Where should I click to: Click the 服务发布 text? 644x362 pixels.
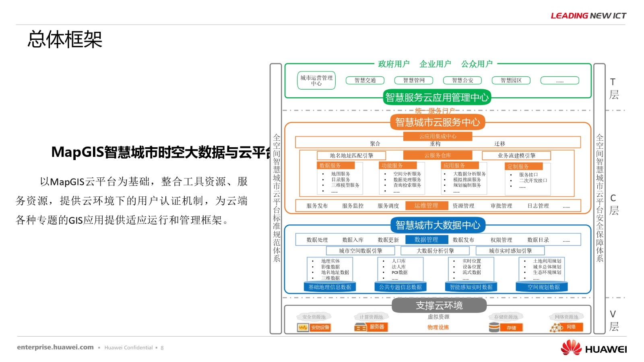point(317,206)
